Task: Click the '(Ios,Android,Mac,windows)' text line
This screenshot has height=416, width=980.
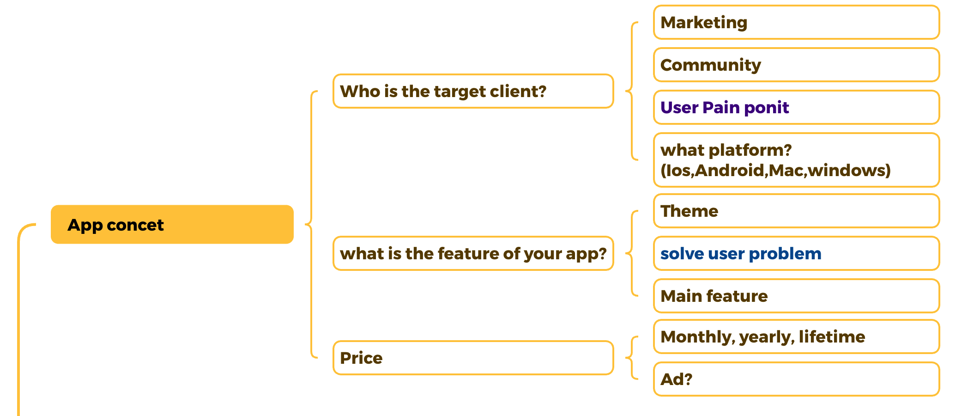Action: [x=775, y=171]
